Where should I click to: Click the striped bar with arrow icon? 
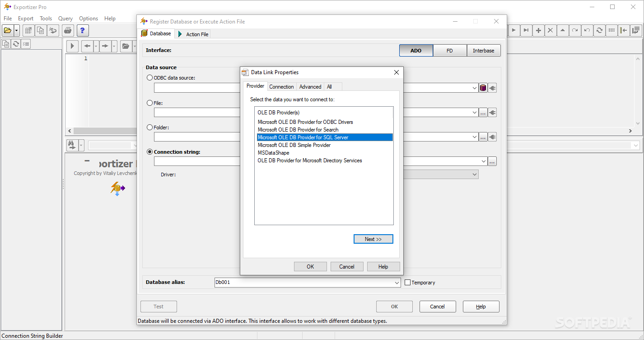click(624, 30)
